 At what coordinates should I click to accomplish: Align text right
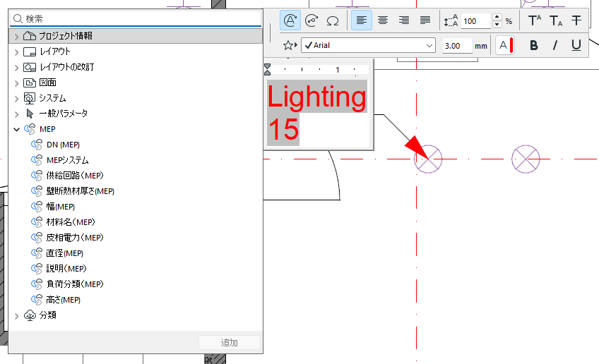click(404, 20)
